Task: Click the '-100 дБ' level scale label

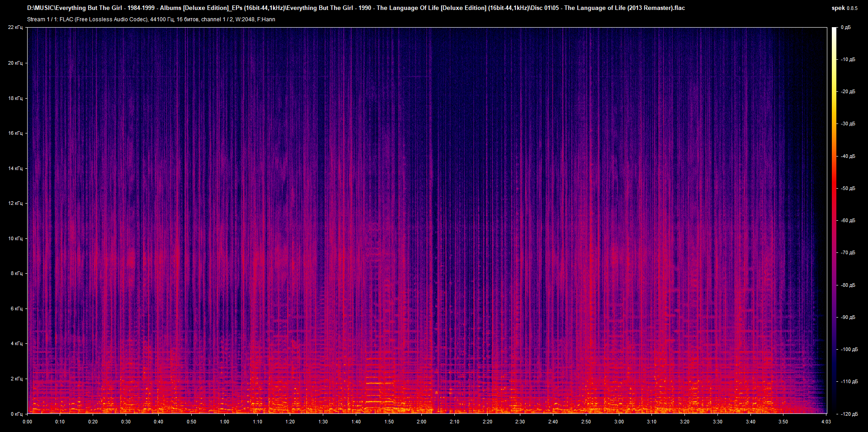Action: (849, 349)
